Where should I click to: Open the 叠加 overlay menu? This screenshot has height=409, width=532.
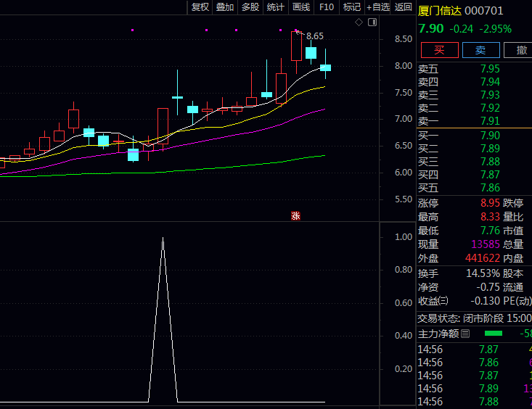click(x=225, y=7)
